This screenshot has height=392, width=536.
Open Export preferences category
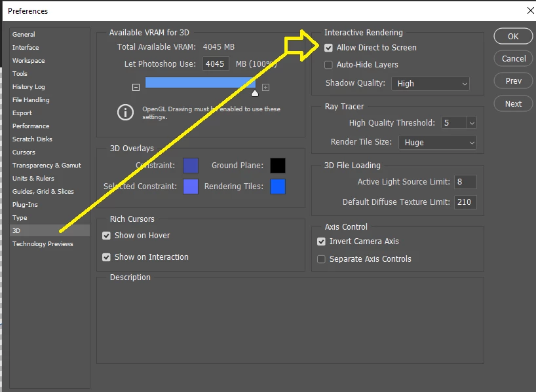[50, 113]
